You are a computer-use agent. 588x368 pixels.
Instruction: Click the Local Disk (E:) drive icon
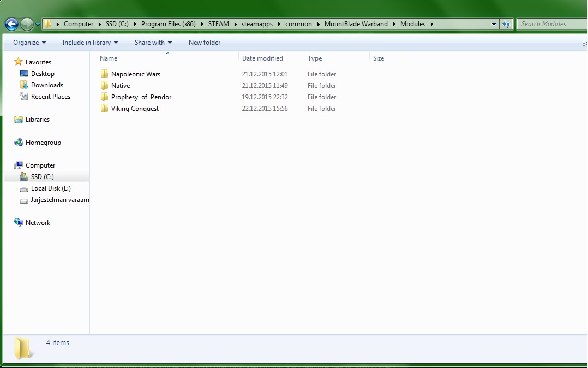pyautogui.click(x=24, y=189)
